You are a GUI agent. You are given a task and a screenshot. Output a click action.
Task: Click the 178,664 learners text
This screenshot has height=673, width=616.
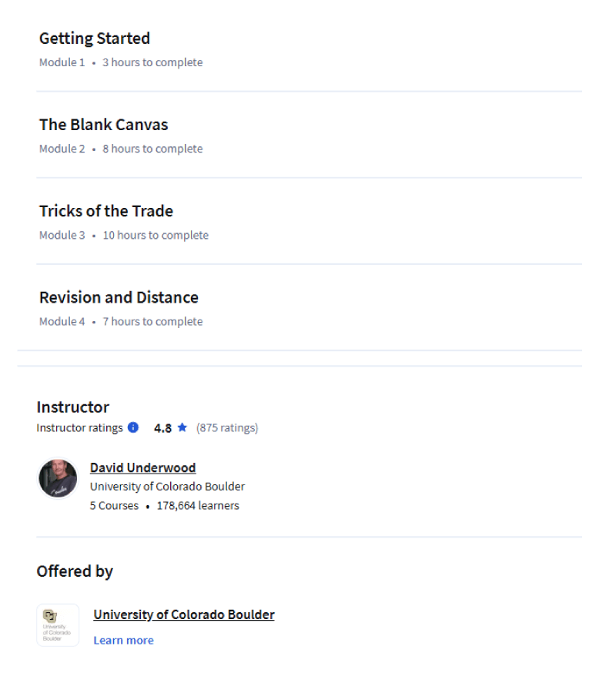pos(198,506)
